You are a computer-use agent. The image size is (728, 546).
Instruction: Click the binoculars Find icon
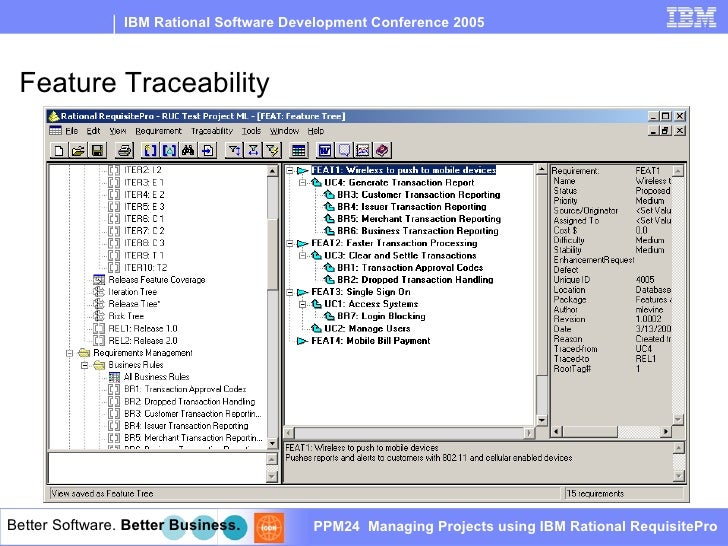click(188, 150)
